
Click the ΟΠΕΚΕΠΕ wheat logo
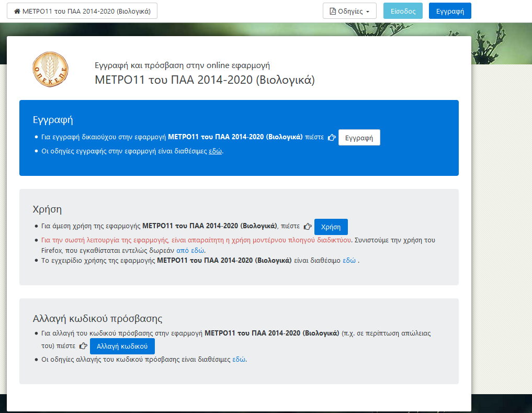(51, 69)
